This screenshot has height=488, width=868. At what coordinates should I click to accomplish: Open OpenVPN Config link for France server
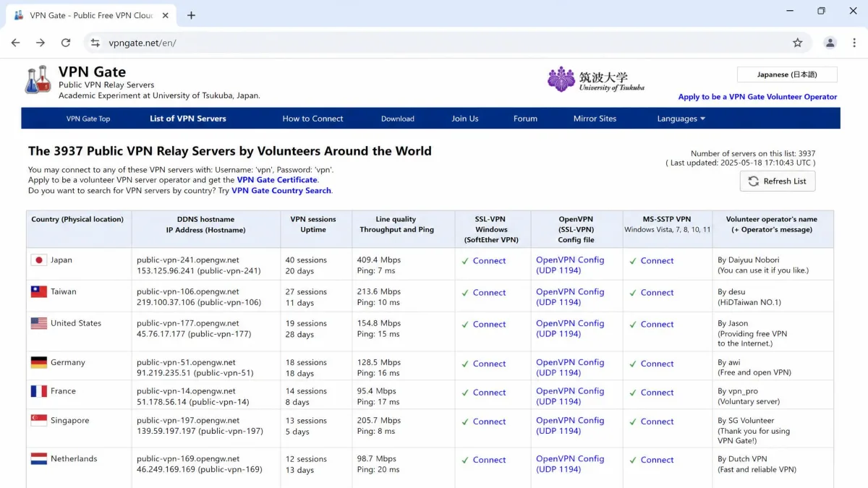coord(570,396)
